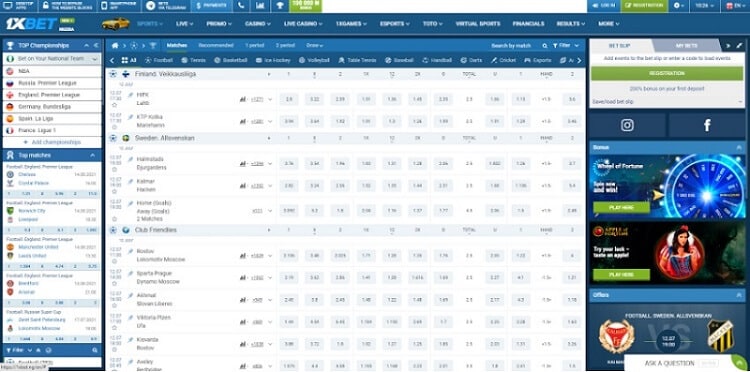This screenshot has width=750, height=372.
Task: Click Play Here on Wheel of Fortune banner
Action: coord(621,208)
